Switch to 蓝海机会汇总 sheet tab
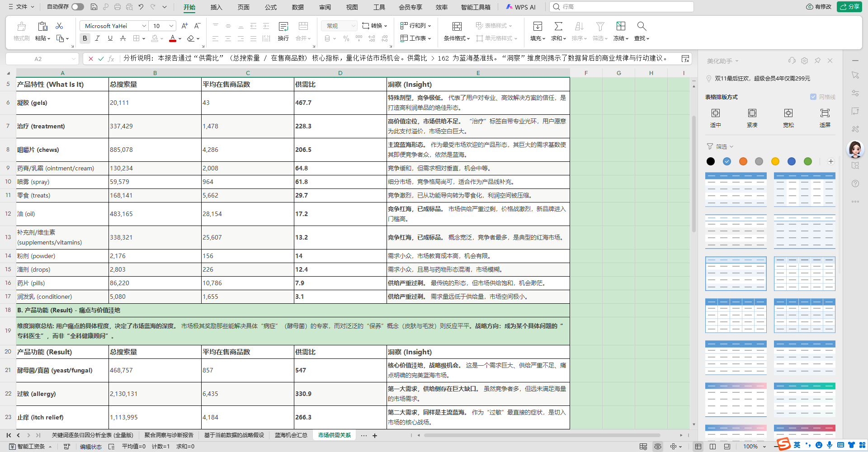The width and height of the screenshot is (868, 452). [x=291, y=435]
